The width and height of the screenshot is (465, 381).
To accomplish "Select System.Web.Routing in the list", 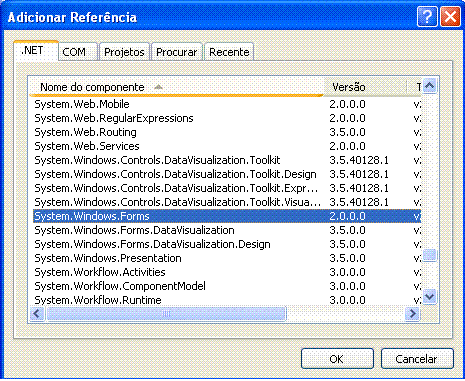I will 85,132.
